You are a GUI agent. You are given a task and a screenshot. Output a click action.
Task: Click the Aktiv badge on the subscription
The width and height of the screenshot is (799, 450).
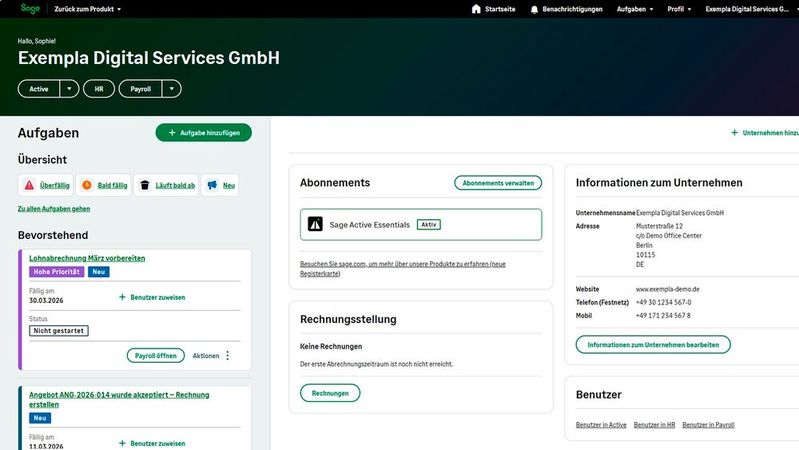click(x=429, y=224)
